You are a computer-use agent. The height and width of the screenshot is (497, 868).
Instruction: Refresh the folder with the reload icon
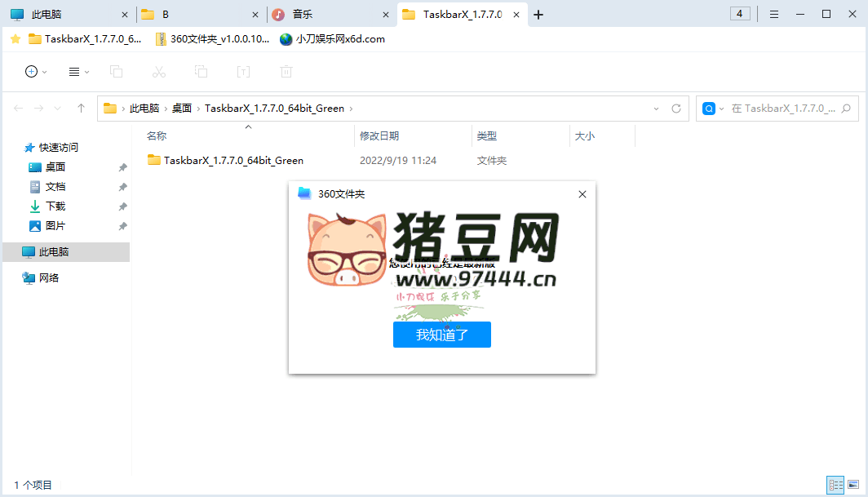[676, 108]
